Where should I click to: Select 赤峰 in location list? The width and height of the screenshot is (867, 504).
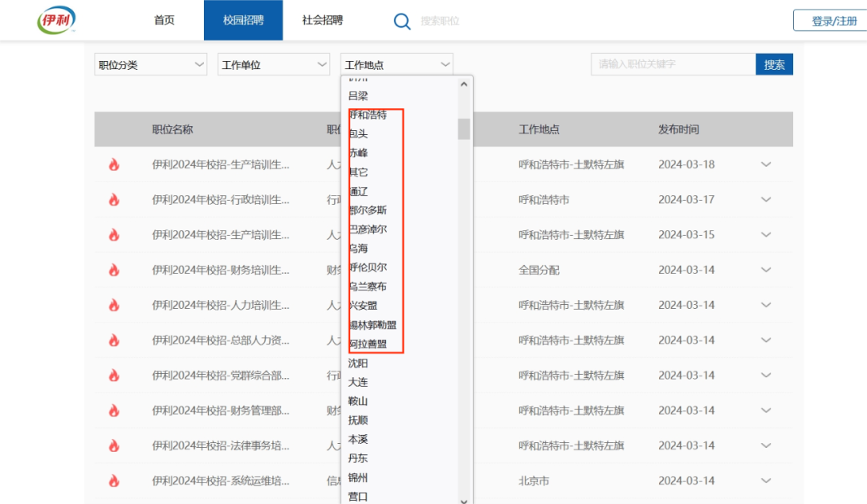(358, 153)
